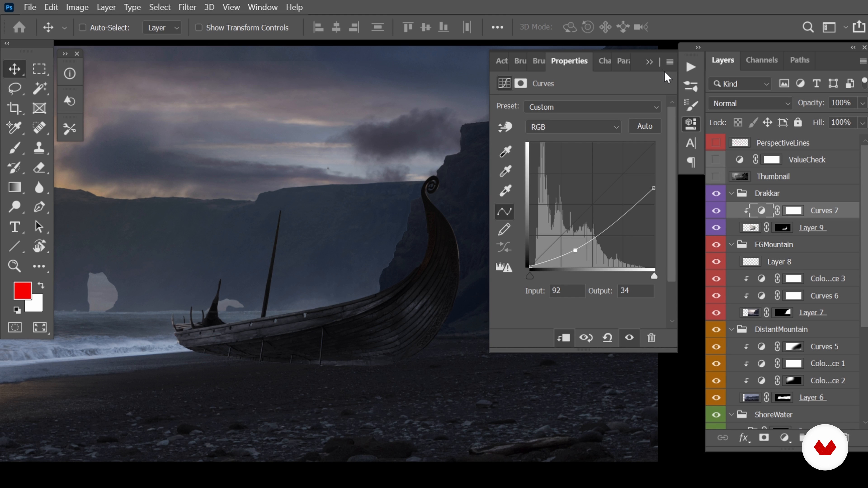Collapse the FGMountain group
The image size is (868, 488).
point(731,244)
